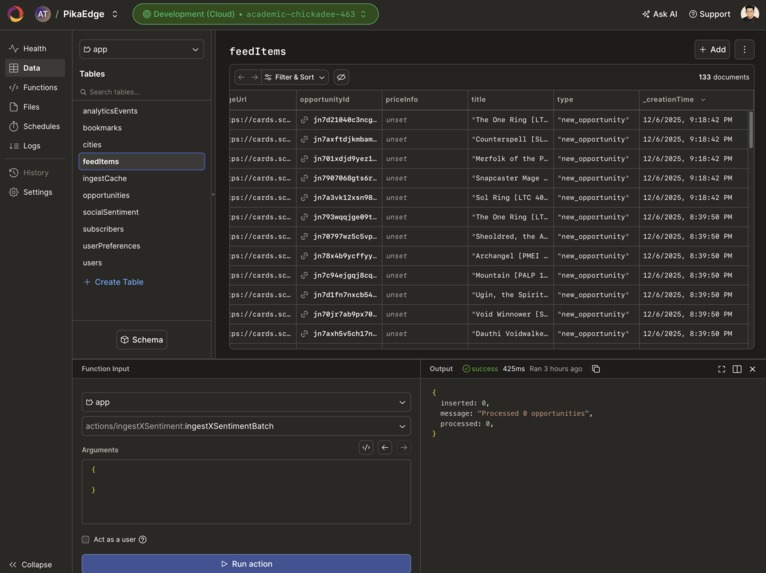
Task: Open the ingestXSentimentBatch function dropdown
Action: coord(246,426)
